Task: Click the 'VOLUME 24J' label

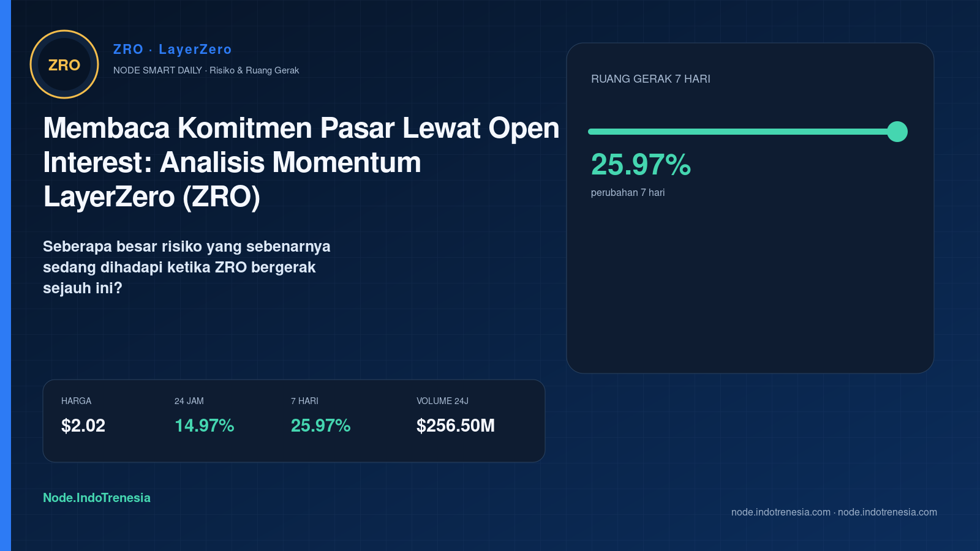Action: coord(442,401)
